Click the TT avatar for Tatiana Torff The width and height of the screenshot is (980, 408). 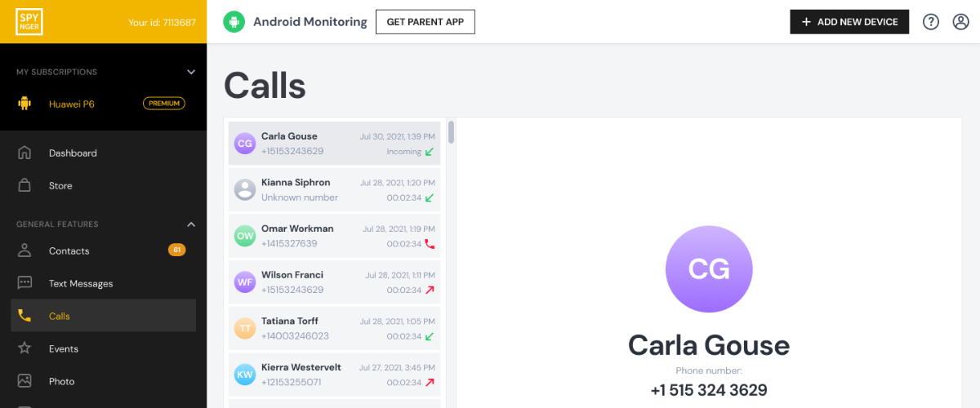click(x=245, y=329)
